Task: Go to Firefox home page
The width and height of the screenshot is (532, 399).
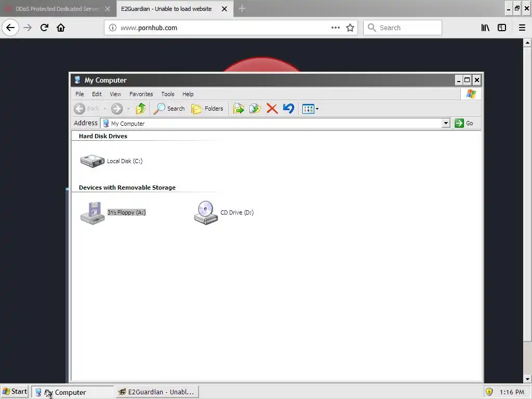Action: (x=61, y=28)
